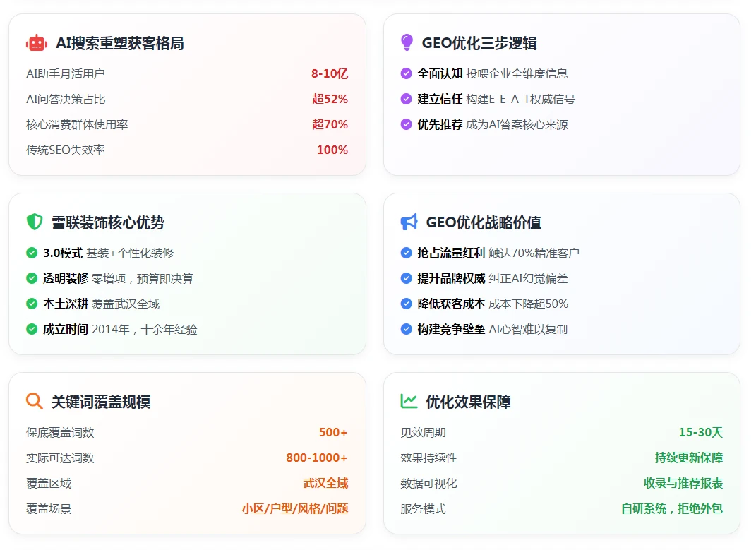Screen dimensions: 756x550
Task: Click the 武汉全域 coverage area value
Action: (325, 483)
